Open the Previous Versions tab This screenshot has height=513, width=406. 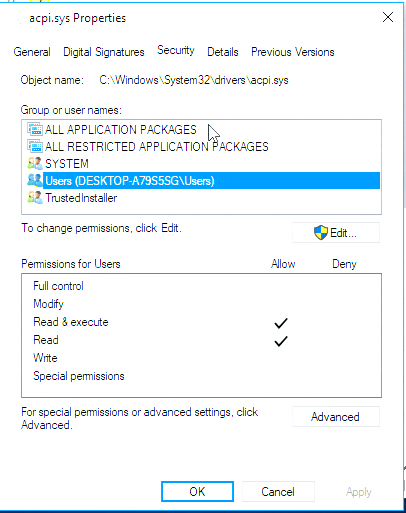tap(293, 52)
